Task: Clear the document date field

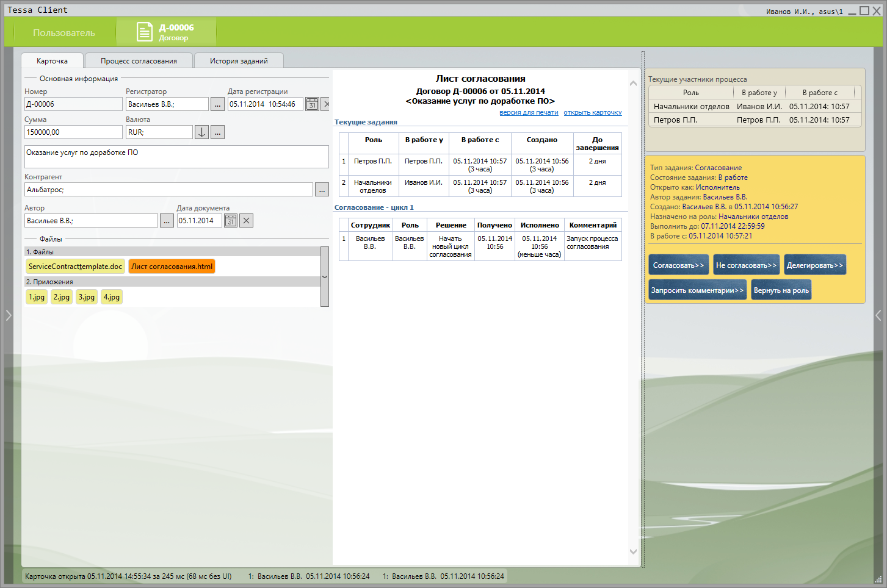Action: click(246, 221)
